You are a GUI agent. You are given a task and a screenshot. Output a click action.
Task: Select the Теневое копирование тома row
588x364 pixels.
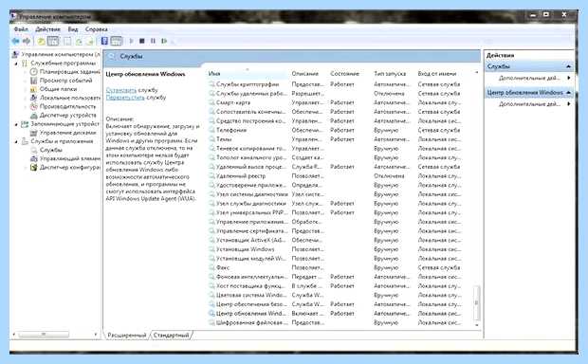pyautogui.click(x=335, y=149)
